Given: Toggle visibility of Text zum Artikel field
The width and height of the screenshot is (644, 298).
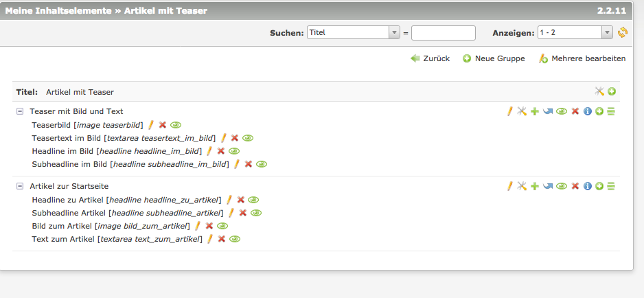Looking at the screenshot, I should pyautogui.click(x=235, y=239).
